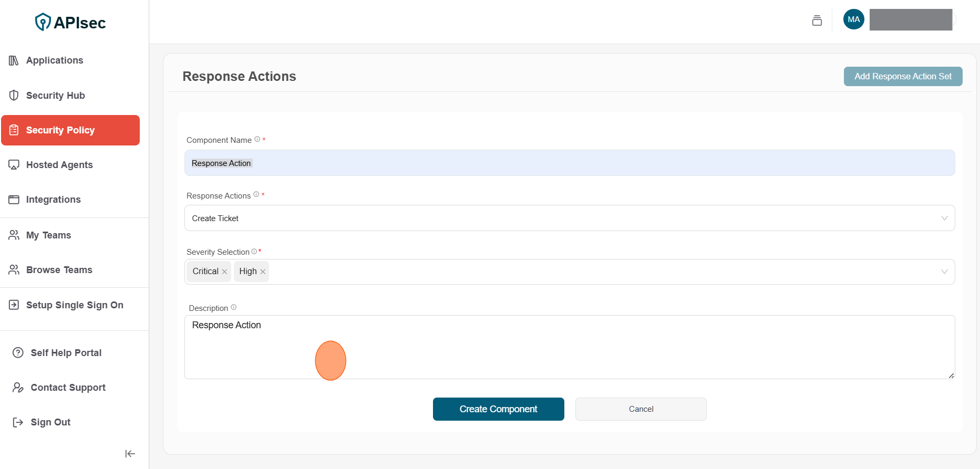980x469 pixels.
Task: Remove the Critical severity tag
Action: point(224,272)
